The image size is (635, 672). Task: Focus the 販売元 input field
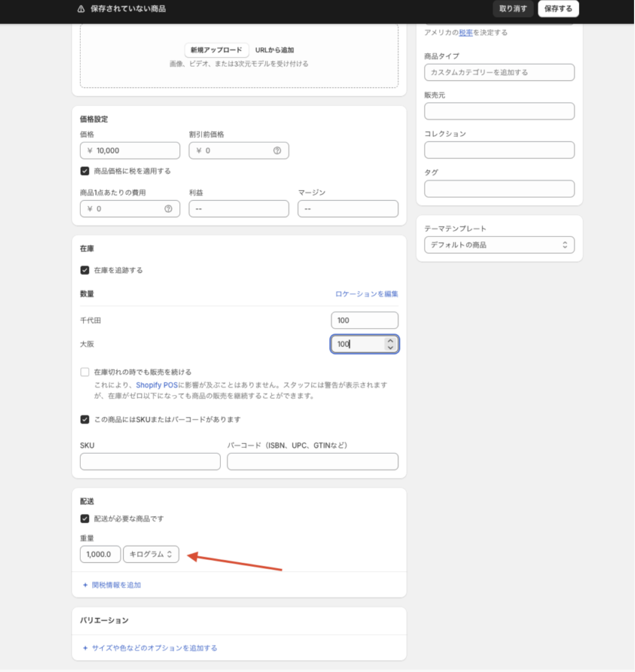point(499,111)
